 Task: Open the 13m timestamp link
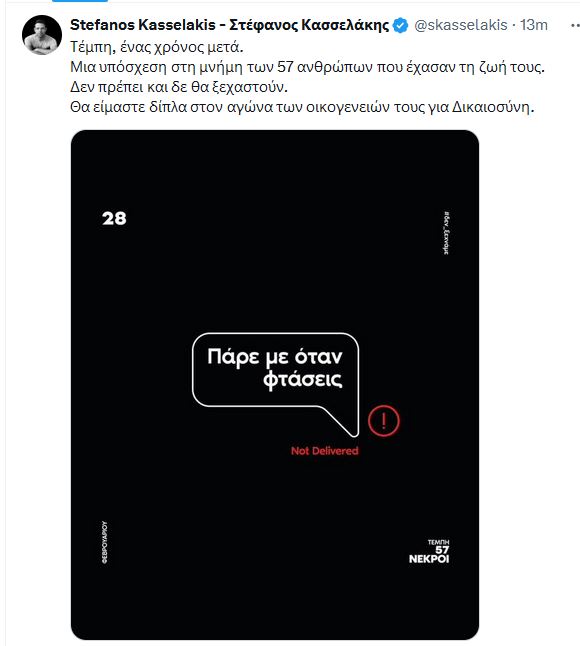[x=534, y=25]
